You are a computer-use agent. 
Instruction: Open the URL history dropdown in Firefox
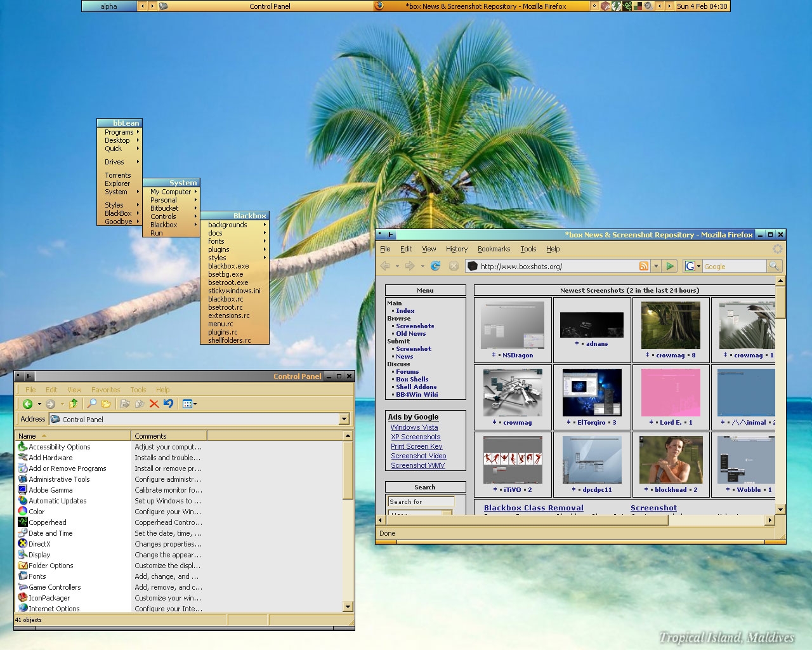(656, 266)
